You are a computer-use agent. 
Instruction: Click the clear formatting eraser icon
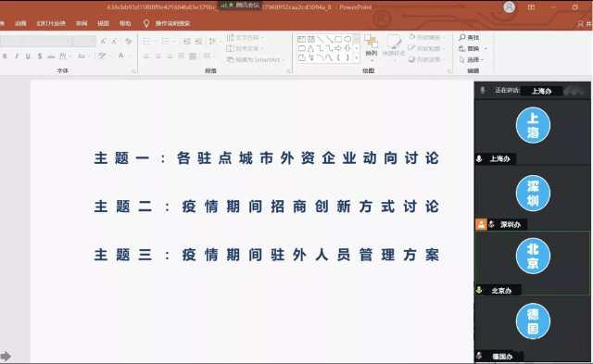(x=129, y=41)
